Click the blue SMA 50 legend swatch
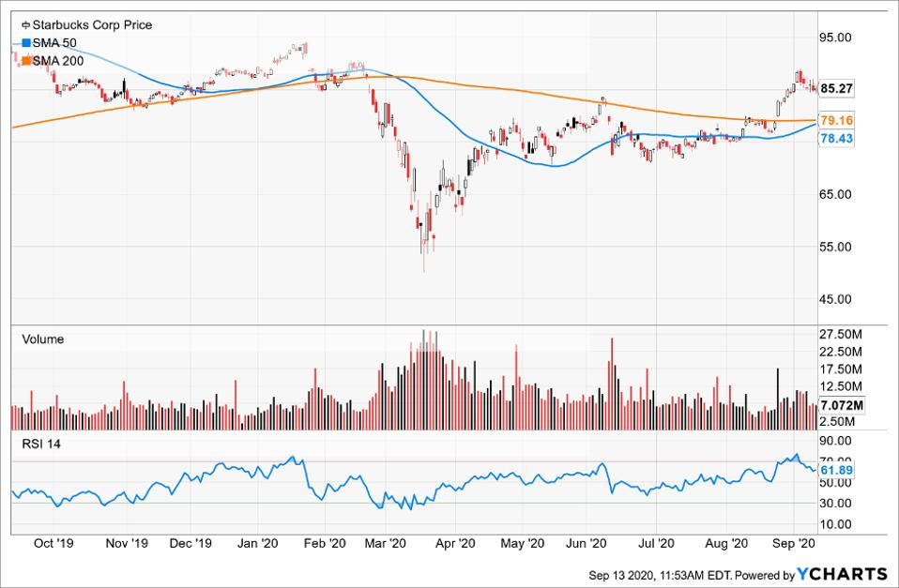The height and width of the screenshot is (588, 899). click(x=25, y=43)
